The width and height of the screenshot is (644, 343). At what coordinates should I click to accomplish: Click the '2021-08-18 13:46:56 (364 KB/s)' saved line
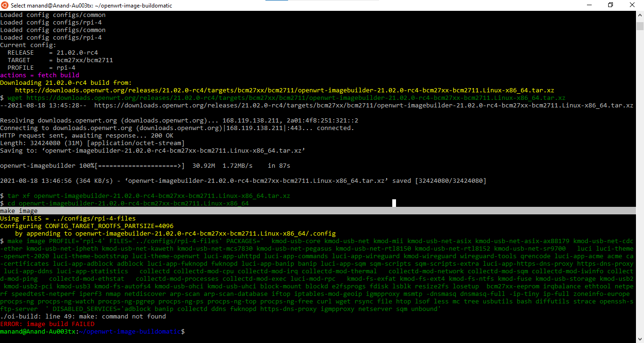(x=243, y=181)
